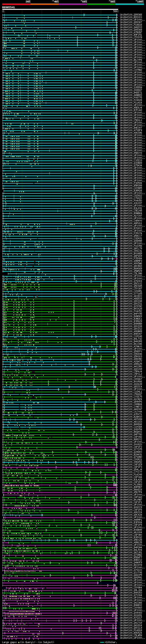Select the UniRef100_B3NUC1 label
The width and height of the screenshot is (146, 644).
click(131, 319)
